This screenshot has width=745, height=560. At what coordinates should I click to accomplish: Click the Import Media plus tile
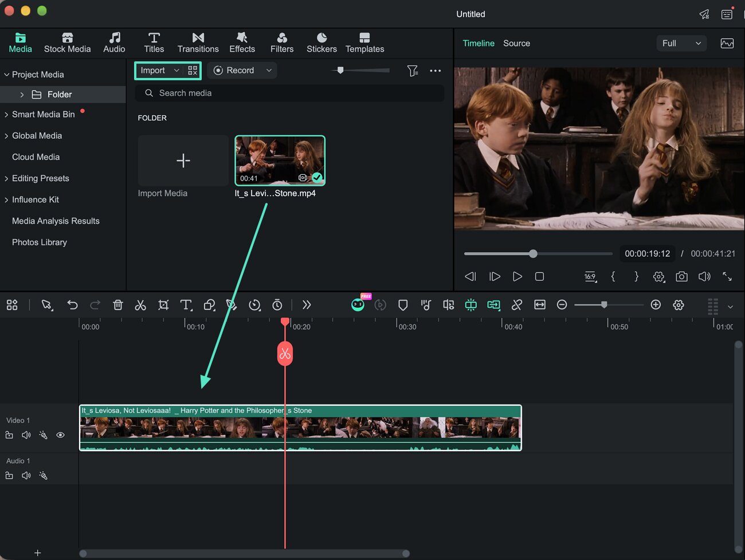[x=183, y=160]
